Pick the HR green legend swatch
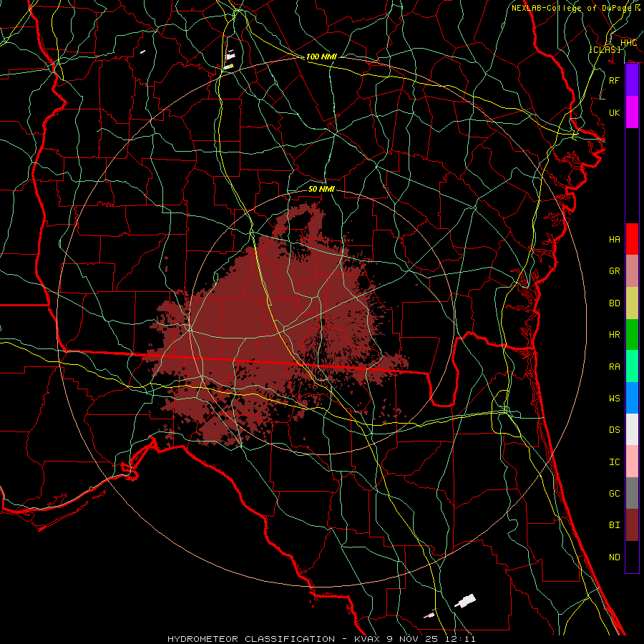This screenshot has width=644, height=644. coord(632,334)
